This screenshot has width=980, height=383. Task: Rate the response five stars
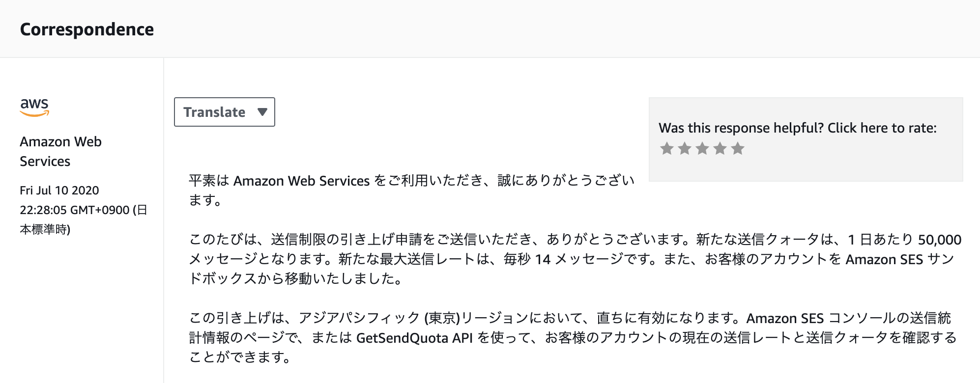tap(738, 148)
